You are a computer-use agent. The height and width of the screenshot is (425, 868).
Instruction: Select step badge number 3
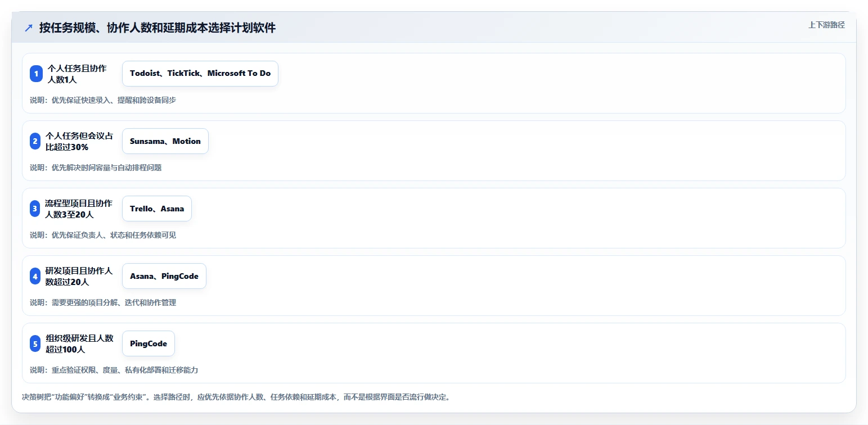[x=35, y=209]
